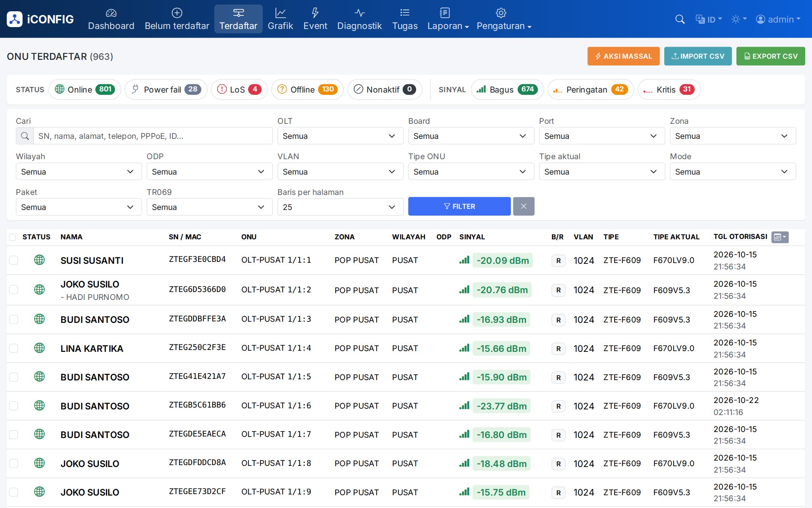The height and width of the screenshot is (508, 812).
Task: Expand the Tipe ONU dropdown
Action: (471, 172)
